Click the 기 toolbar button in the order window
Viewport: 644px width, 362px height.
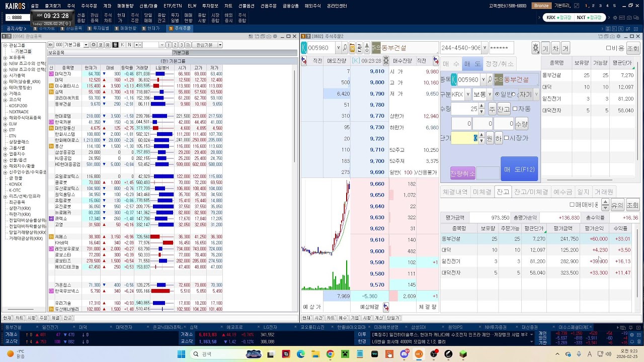[545, 48]
